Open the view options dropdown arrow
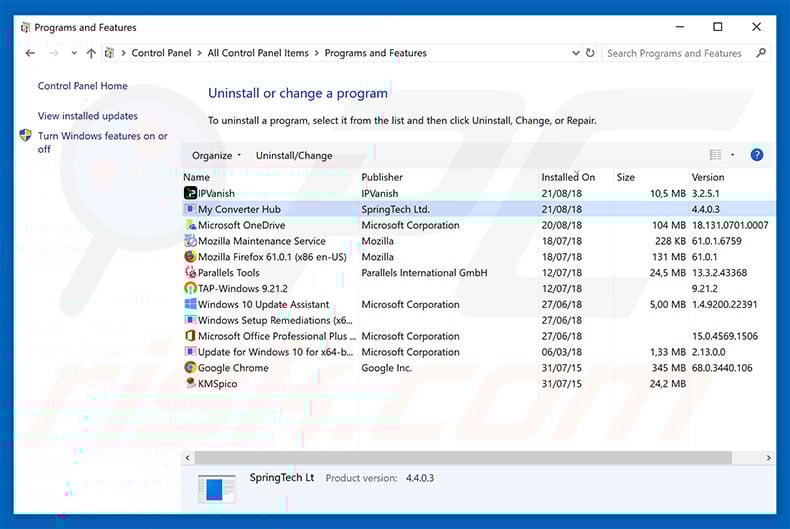The width and height of the screenshot is (790, 529). (x=733, y=155)
